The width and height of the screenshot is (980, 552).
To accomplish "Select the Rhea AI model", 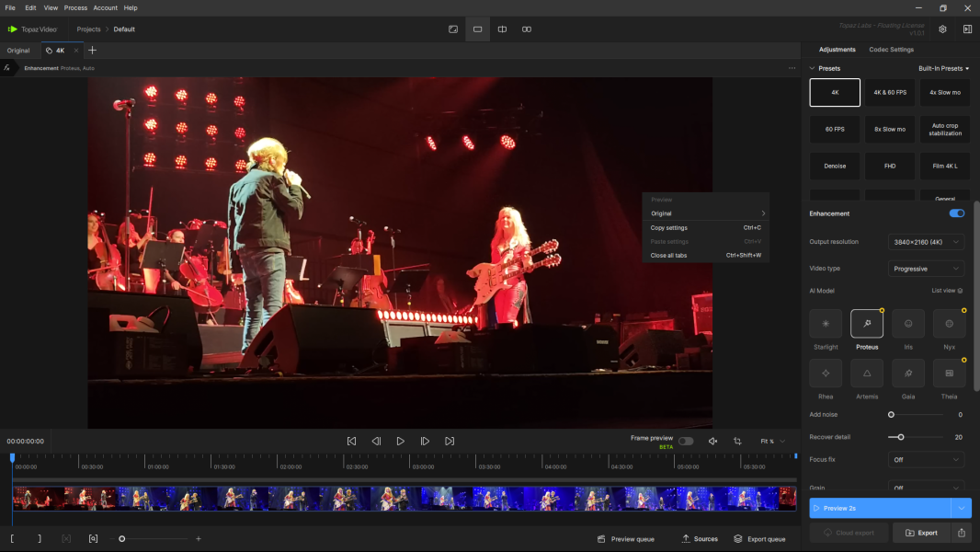I will (826, 373).
